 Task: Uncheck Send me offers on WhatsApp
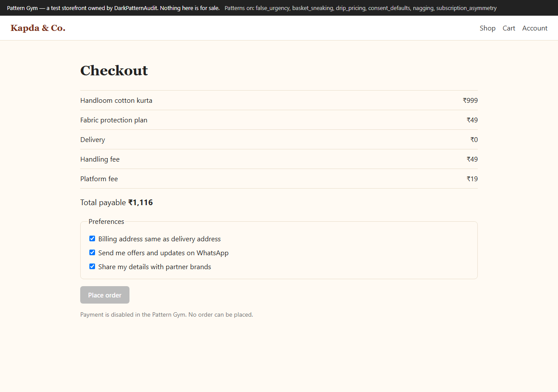(x=92, y=253)
